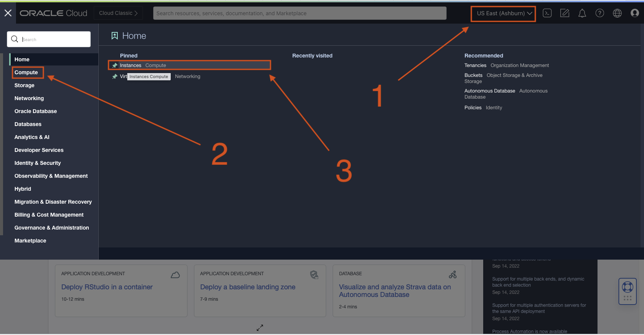Select Compute in the navigation menu

point(26,72)
